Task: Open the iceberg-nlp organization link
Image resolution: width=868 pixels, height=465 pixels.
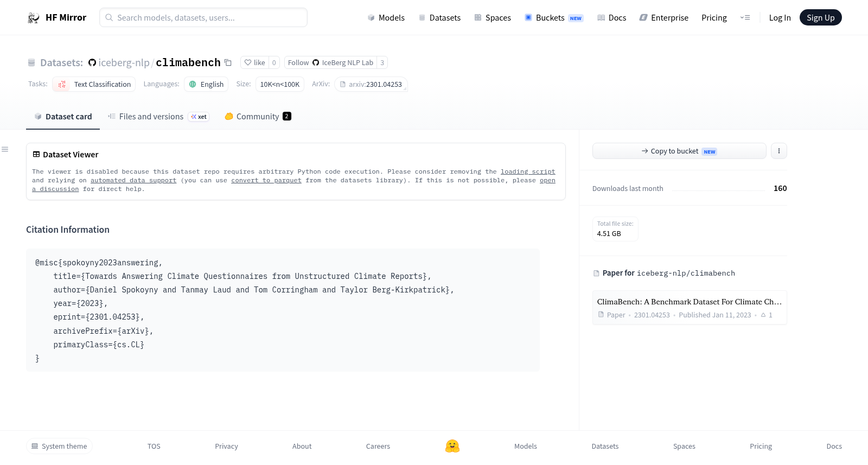Action: 124,62
